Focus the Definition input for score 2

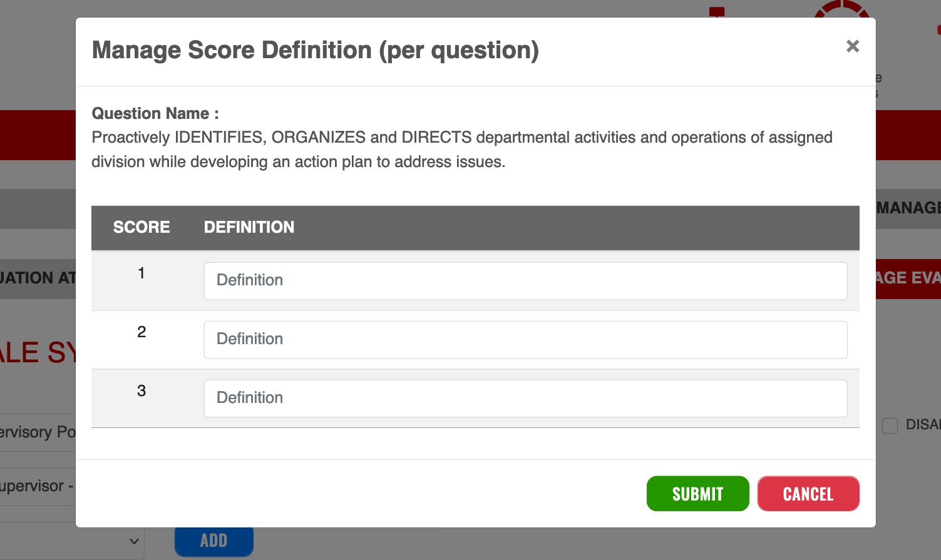coord(525,340)
